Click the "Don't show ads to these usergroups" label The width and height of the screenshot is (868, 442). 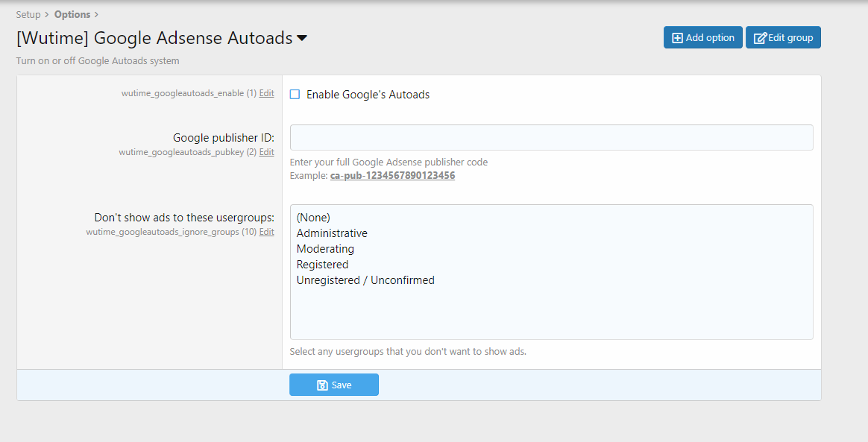(184, 218)
